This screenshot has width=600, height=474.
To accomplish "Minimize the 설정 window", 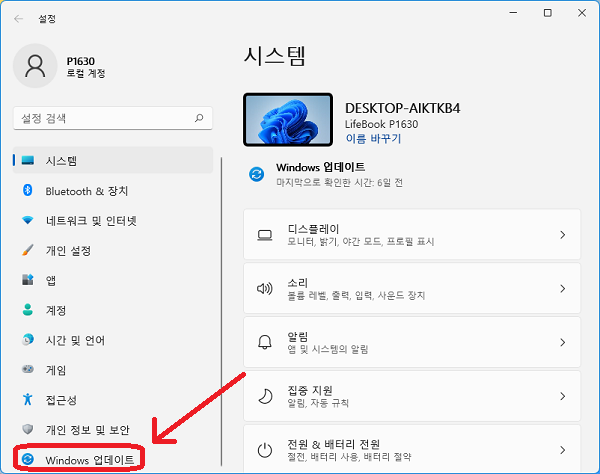I will [x=513, y=13].
